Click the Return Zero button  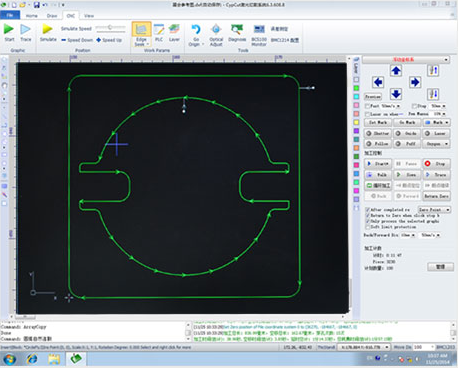point(436,196)
